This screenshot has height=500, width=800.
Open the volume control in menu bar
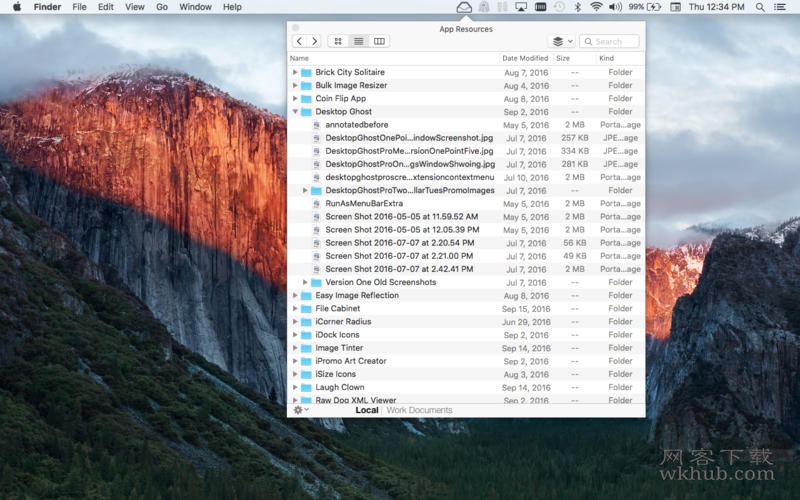pyautogui.click(x=615, y=7)
